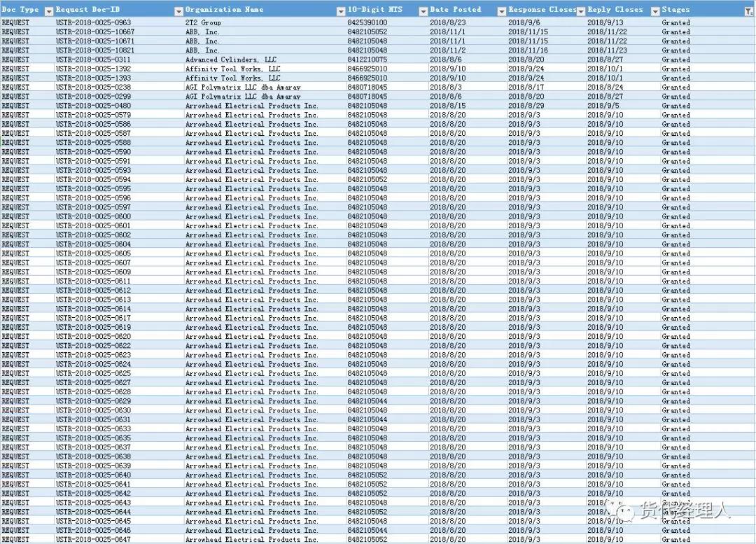Open the Reply Closes filter dropdown
756x544 pixels.
[654, 11]
